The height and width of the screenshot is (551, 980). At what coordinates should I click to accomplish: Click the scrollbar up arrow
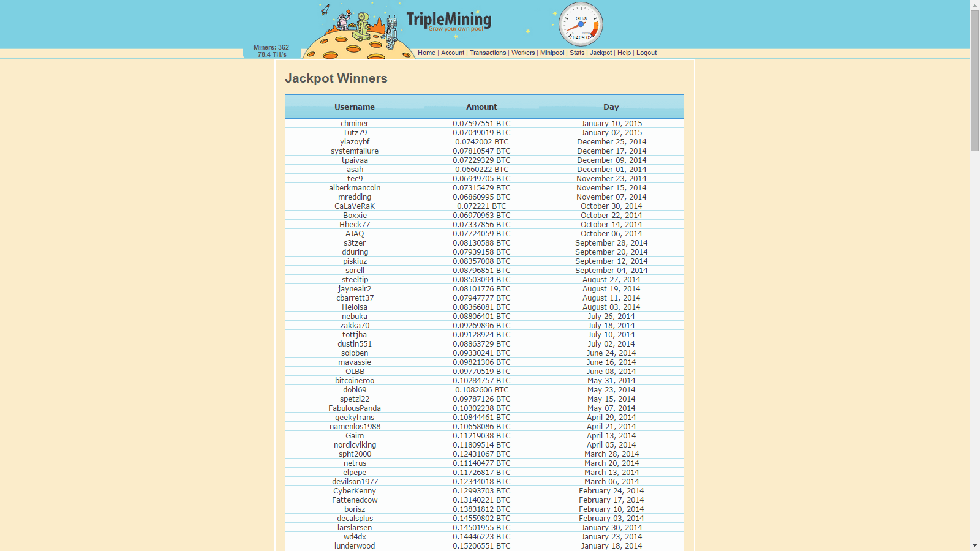pyautogui.click(x=975, y=5)
